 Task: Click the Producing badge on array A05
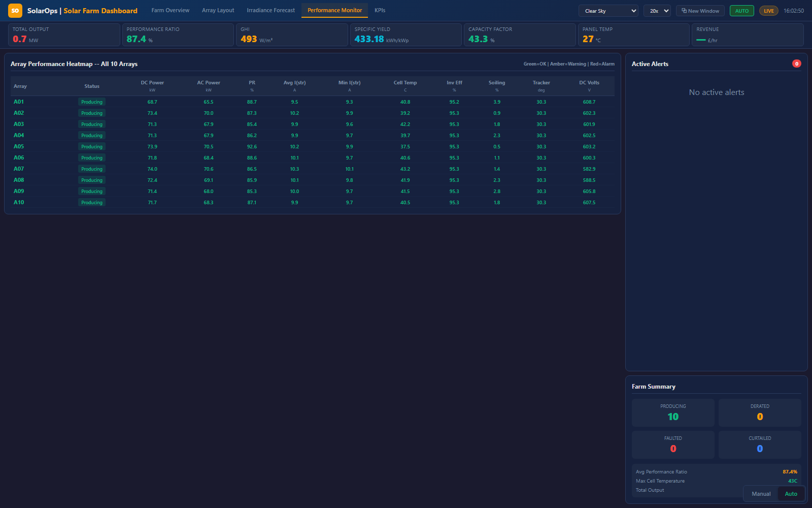tap(91, 146)
